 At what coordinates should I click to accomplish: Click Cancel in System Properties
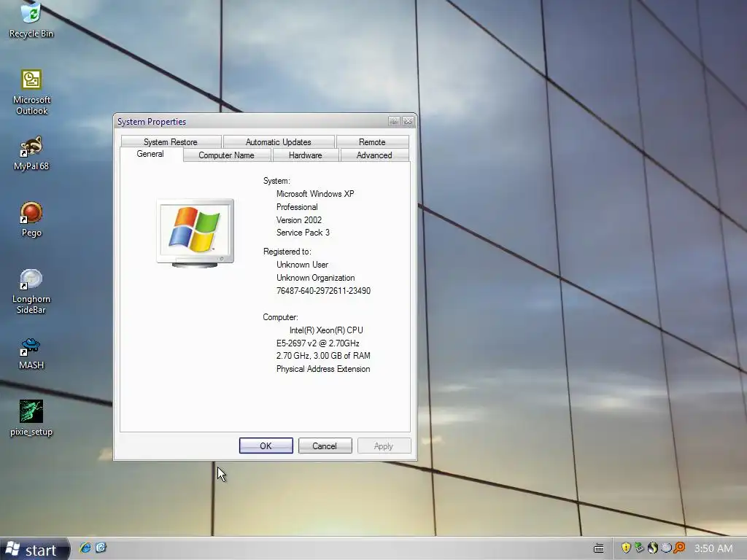[325, 446]
